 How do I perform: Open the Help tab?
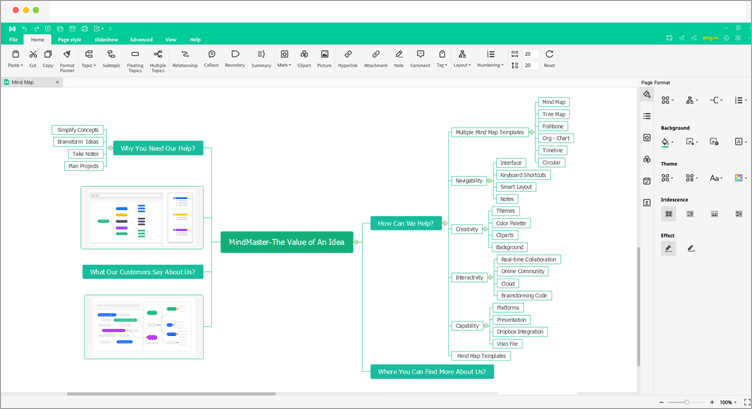click(195, 40)
